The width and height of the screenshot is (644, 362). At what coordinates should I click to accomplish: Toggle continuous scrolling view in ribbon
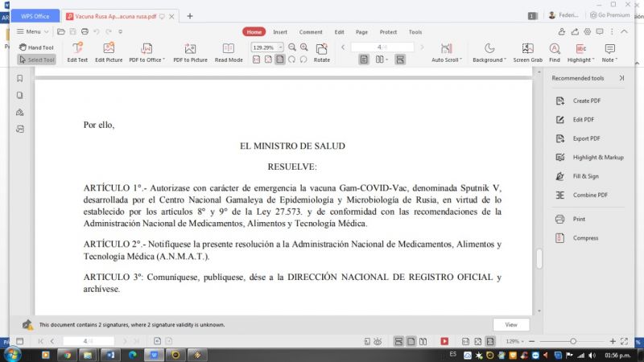click(x=400, y=60)
